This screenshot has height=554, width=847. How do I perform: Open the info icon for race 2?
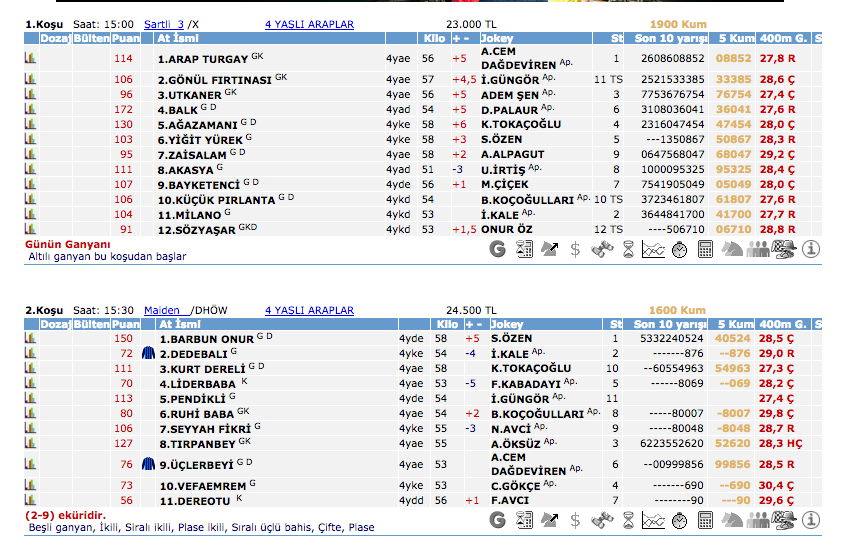(x=811, y=520)
